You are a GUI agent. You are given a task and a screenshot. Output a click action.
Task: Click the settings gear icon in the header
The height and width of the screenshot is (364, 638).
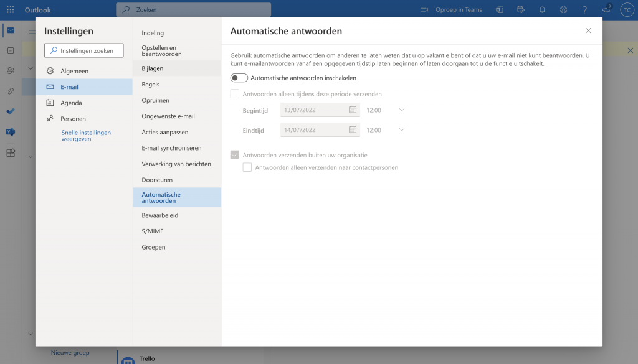coord(563,10)
